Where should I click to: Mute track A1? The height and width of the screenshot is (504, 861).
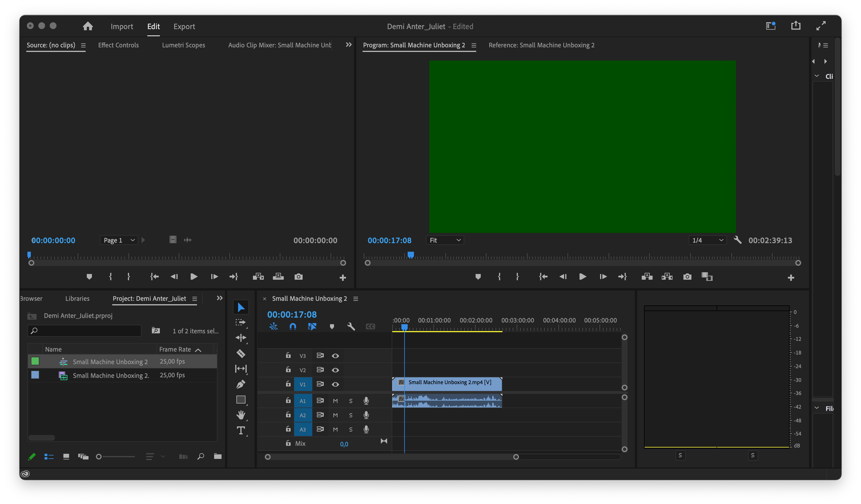point(335,401)
